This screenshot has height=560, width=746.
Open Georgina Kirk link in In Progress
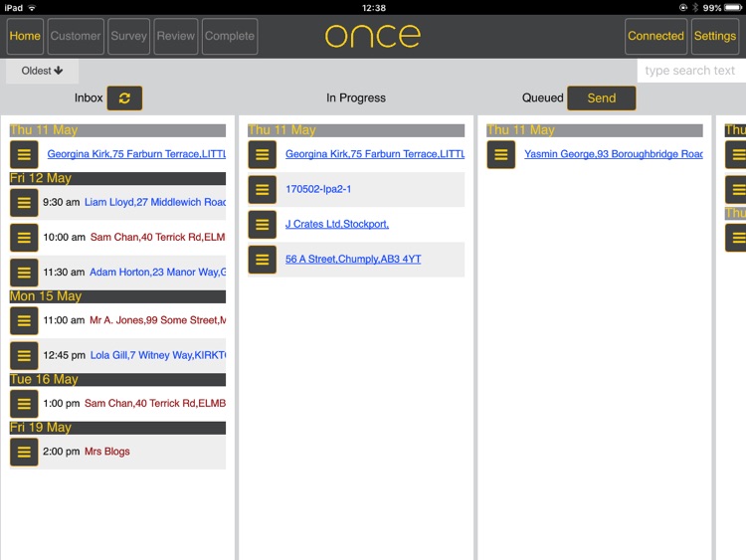375,154
